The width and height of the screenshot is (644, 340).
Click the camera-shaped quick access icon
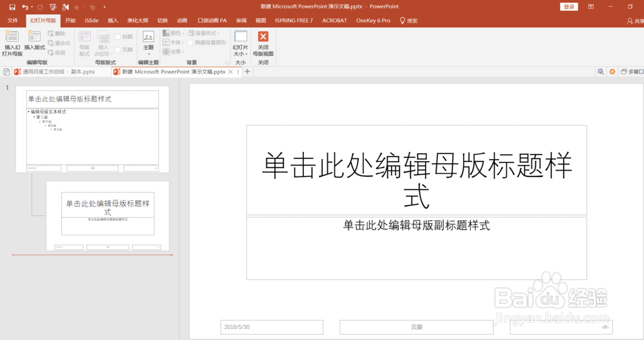pos(65,7)
